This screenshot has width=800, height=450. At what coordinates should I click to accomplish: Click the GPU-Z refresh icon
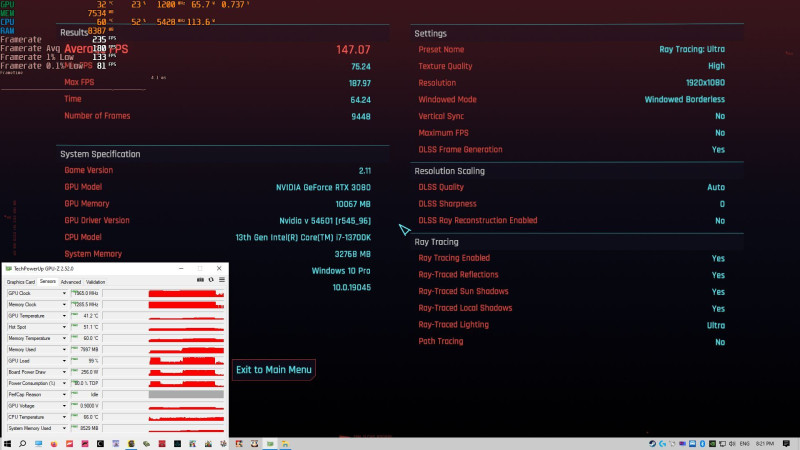point(211,280)
